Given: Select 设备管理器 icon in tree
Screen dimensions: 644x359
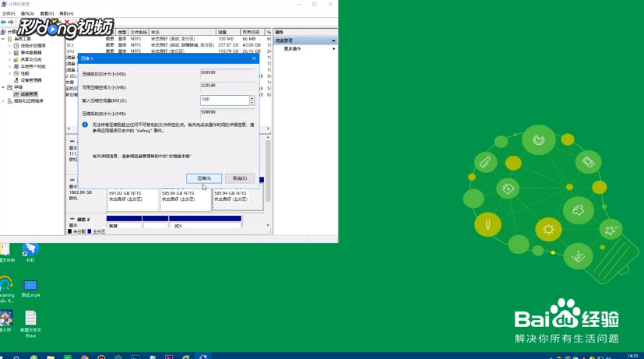Looking at the screenshot, I should point(16,80).
